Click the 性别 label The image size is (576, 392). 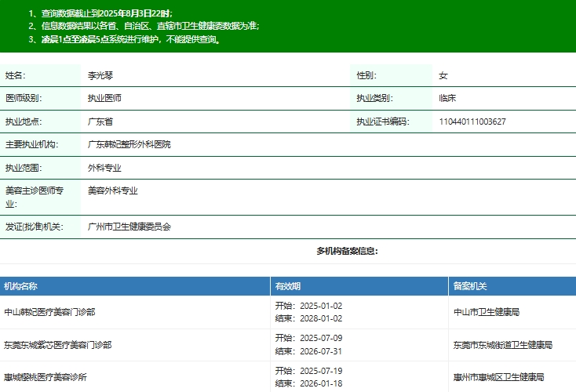click(366, 75)
